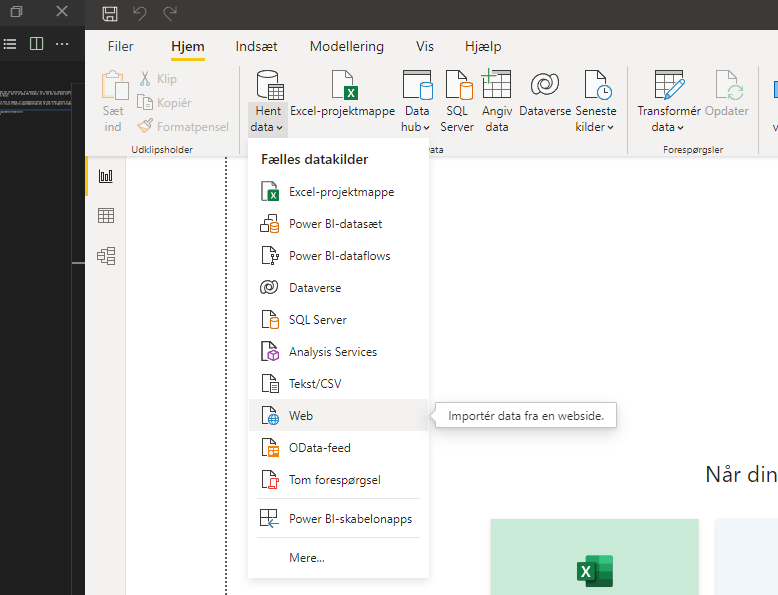Click the Opdater refresh button

[727, 94]
